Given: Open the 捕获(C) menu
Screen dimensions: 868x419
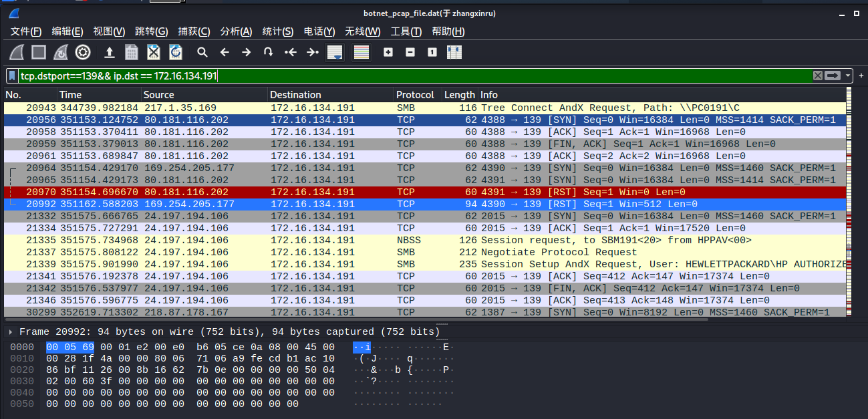Looking at the screenshot, I should point(194,31).
